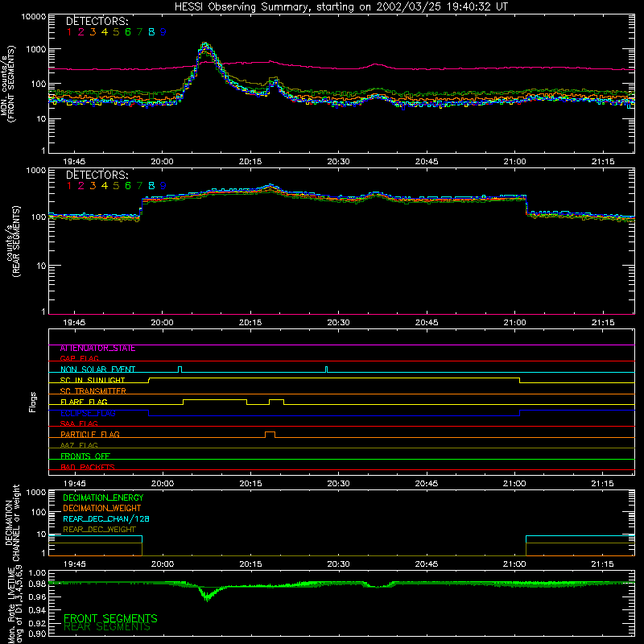This screenshot has height=644, width=644.
Task: Click the Flags vertical axis title
Action: coord(33,402)
